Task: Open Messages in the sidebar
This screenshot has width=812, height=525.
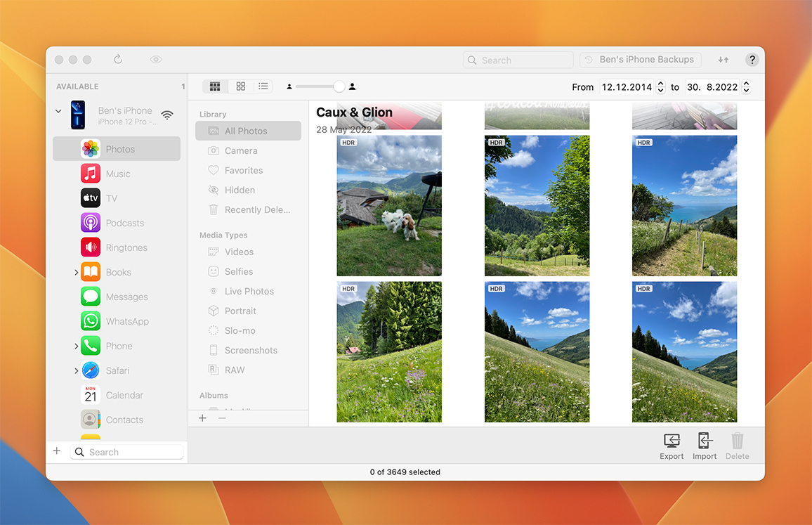Action: pos(117,297)
